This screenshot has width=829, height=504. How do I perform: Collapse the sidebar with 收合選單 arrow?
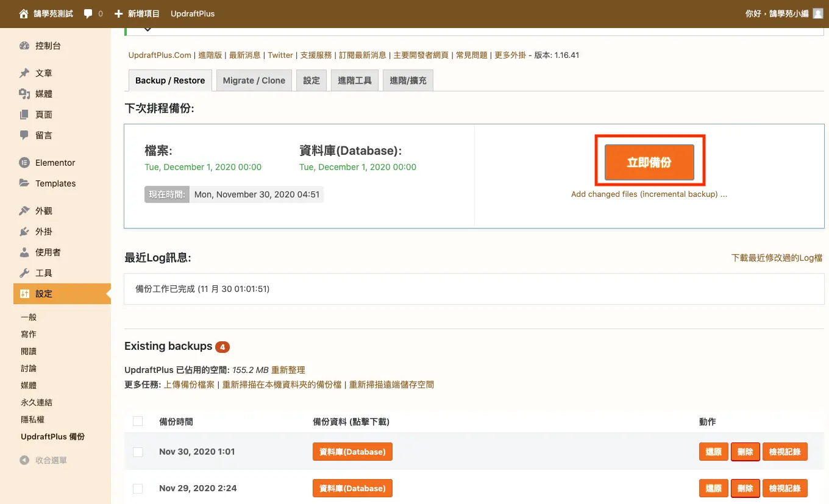tap(24, 461)
